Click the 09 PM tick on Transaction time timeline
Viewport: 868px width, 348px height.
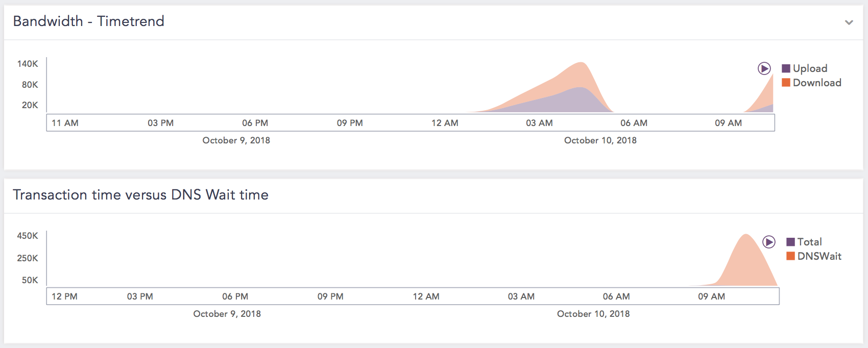coord(330,296)
